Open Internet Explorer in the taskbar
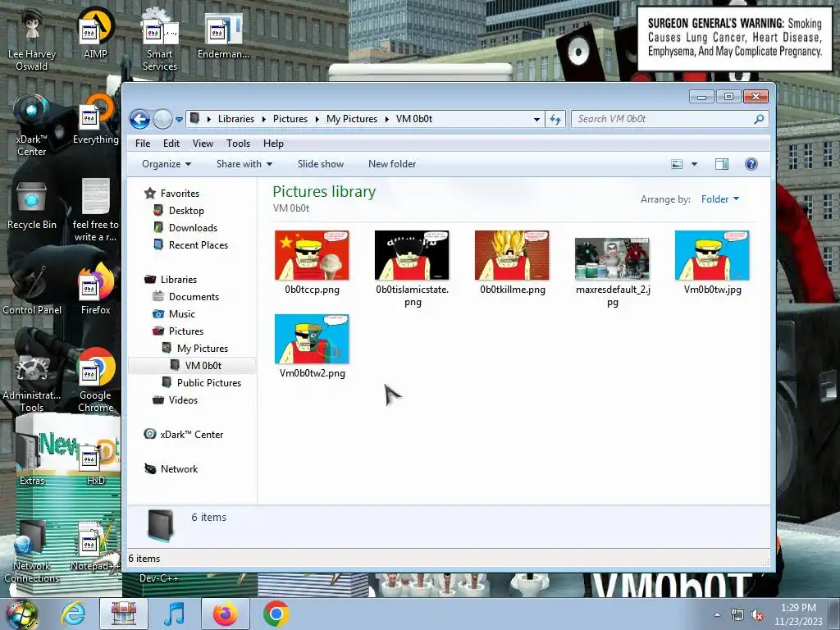Screen dimensions: 840x630 click(x=73, y=614)
